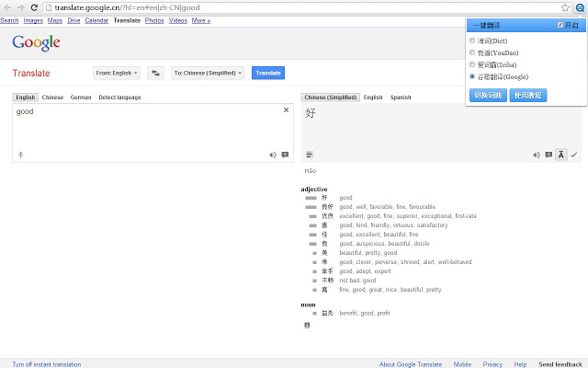This screenshot has height=368, width=588.
Task: Select German source language tab
Action: [81, 98]
